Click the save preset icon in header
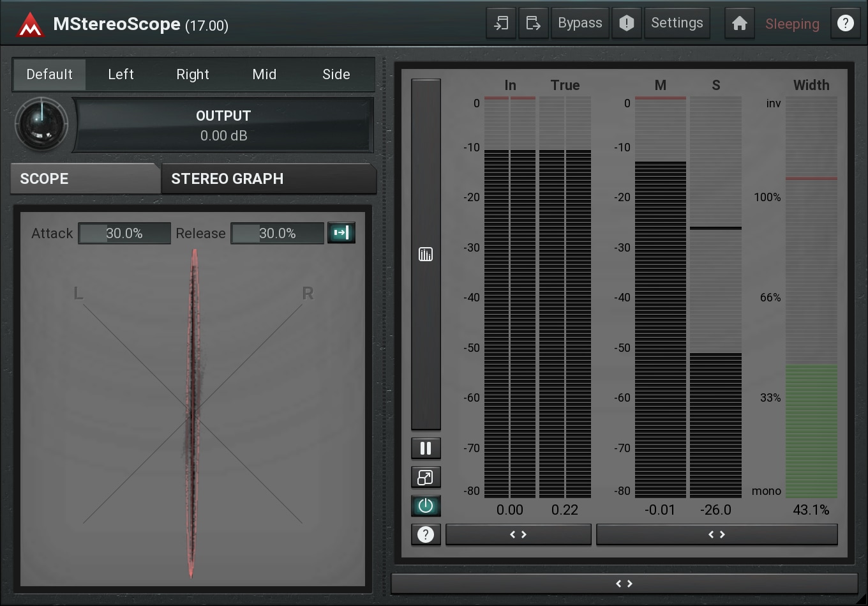868x606 pixels. tap(533, 24)
